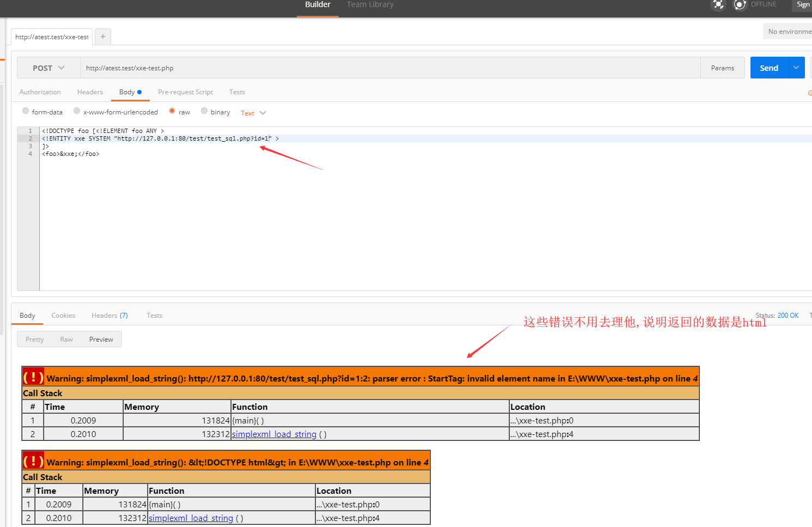Select the form-data body type
Image resolution: width=812 pixels, height=527 pixels.
point(26,111)
